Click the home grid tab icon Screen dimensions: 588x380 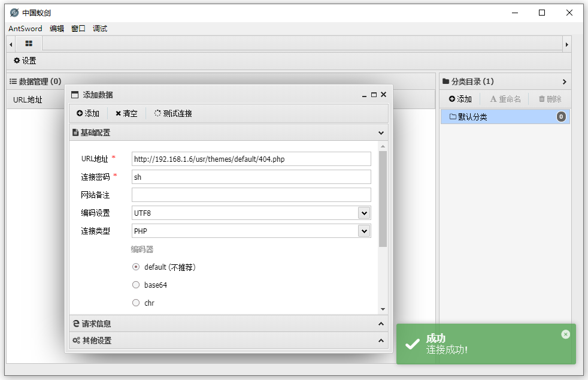[x=29, y=44]
